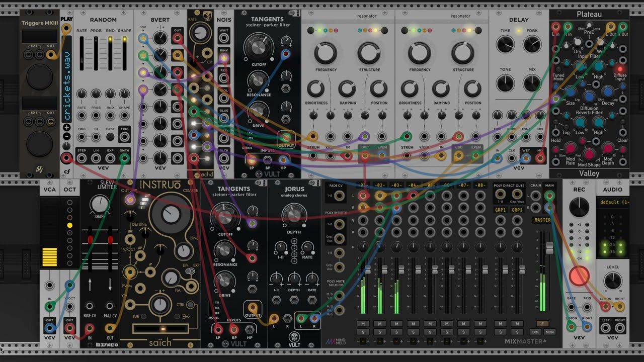Mute MixMaster channel 05
Screen dimensions: 644x362
tap(430, 323)
